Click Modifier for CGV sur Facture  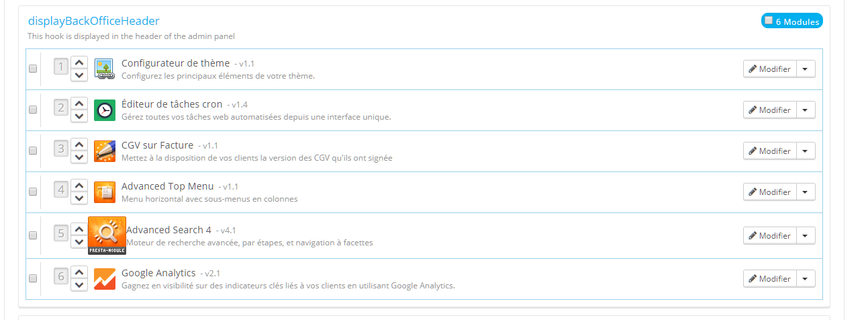[770, 151]
